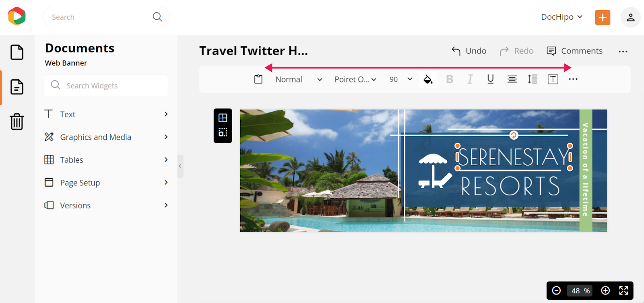Open the text fill color bucket
The height and width of the screenshot is (303, 644).
[x=428, y=79]
